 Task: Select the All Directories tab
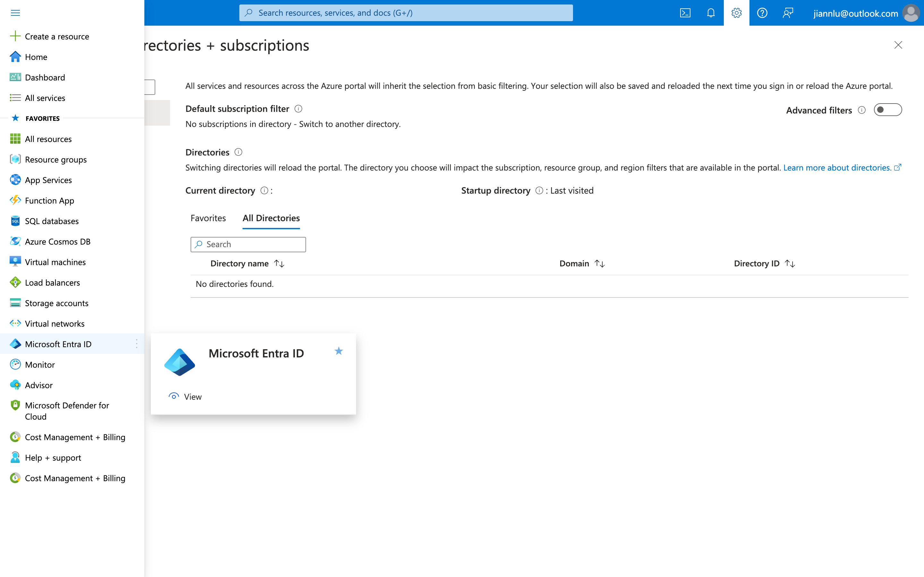coord(271,218)
